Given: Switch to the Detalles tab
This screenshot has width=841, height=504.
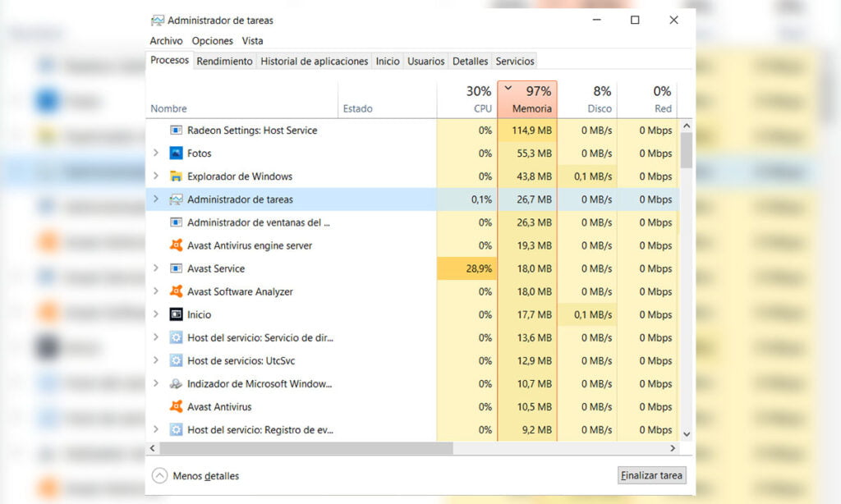Looking at the screenshot, I should point(470,61).
